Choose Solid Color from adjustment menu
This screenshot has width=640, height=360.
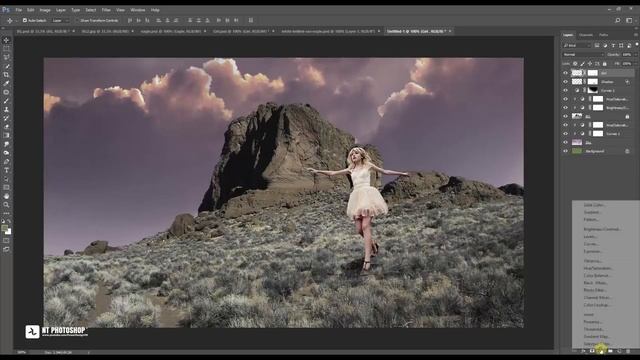click(x=594, y=205)
